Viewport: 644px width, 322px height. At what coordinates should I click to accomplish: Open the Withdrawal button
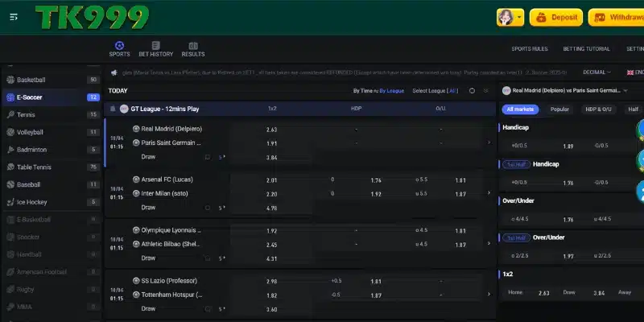[616, 18]
